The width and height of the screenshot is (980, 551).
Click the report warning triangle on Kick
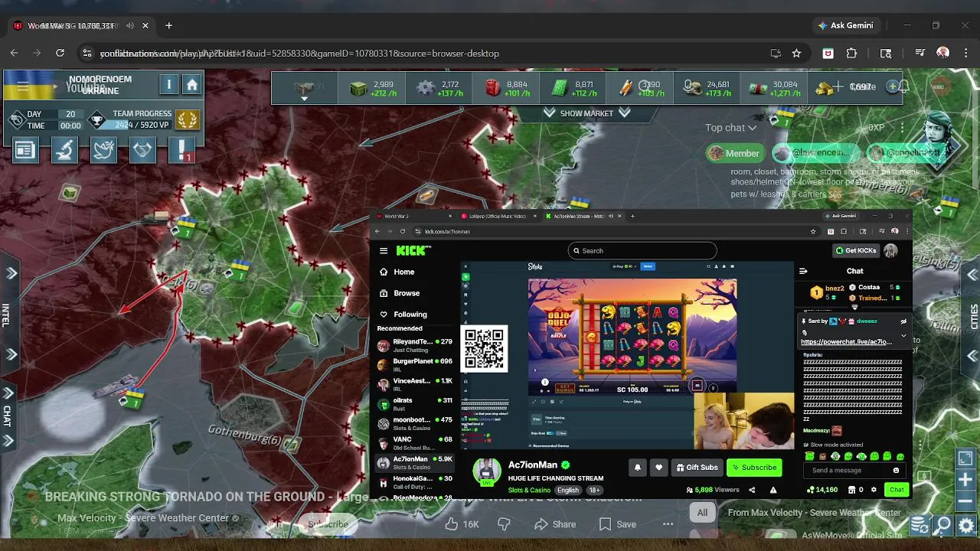tap(773, 490)
